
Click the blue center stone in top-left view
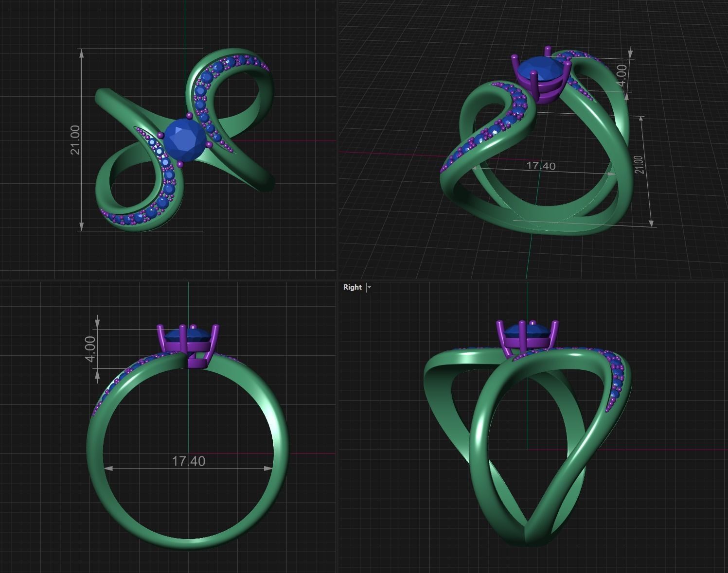click(x=185, y=140)
